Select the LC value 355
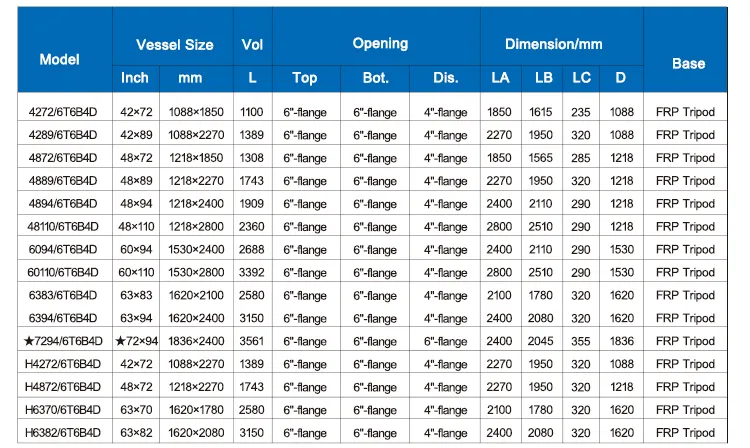Image resolution: width=750 pixels, height=448 pixels. (581, 341)
